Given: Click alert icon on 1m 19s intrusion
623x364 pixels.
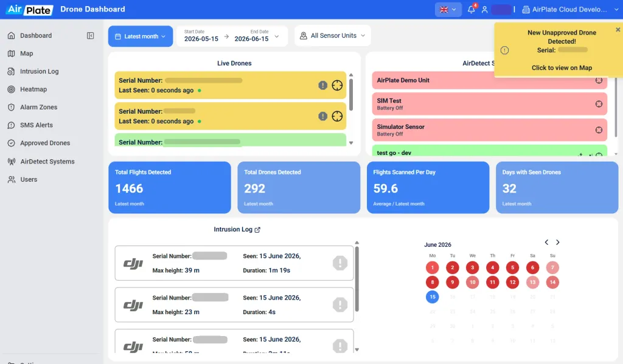Looking at the screenshot, I should click(340, 263).
